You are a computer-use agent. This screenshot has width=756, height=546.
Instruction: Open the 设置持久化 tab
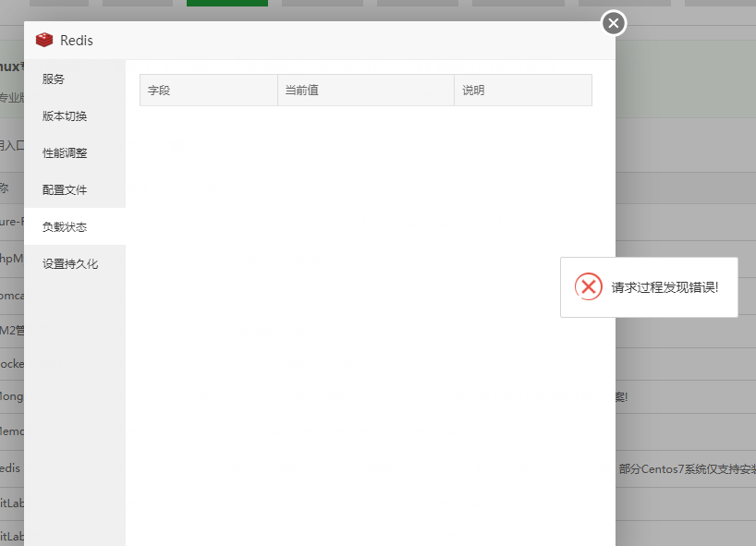pos(75,263)
